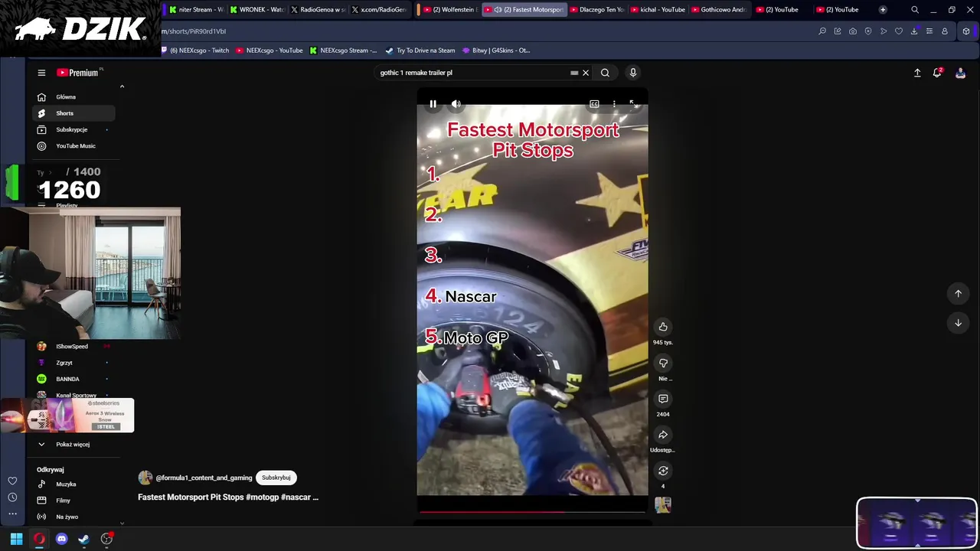
Task: Like the Short with 945 tys. likes
Action: (663, 327)
